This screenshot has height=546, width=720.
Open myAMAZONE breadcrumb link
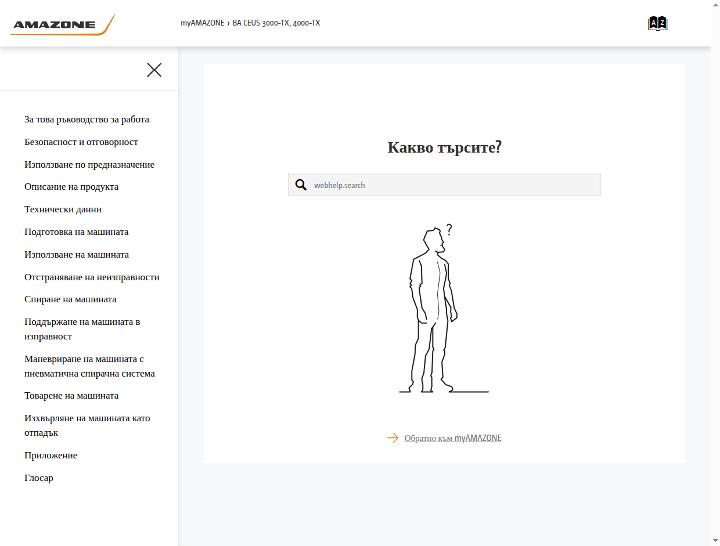pos(202,23)
